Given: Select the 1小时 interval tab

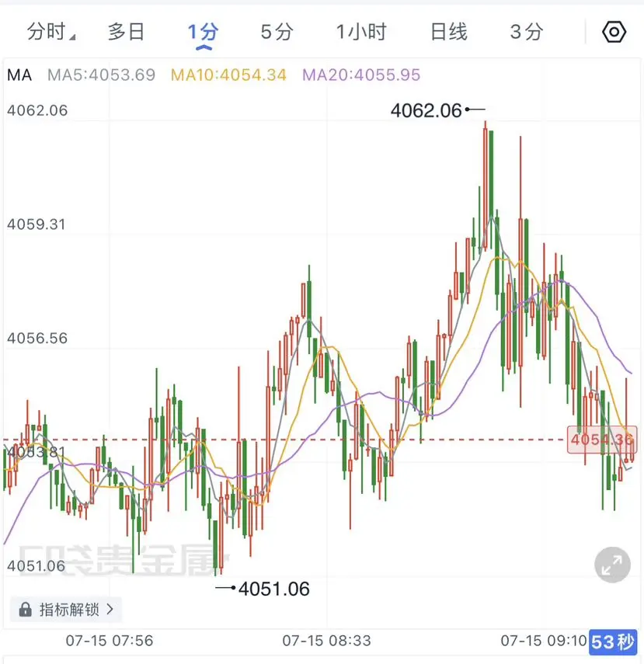Looking at the screenshot, I should pos(361,32).
